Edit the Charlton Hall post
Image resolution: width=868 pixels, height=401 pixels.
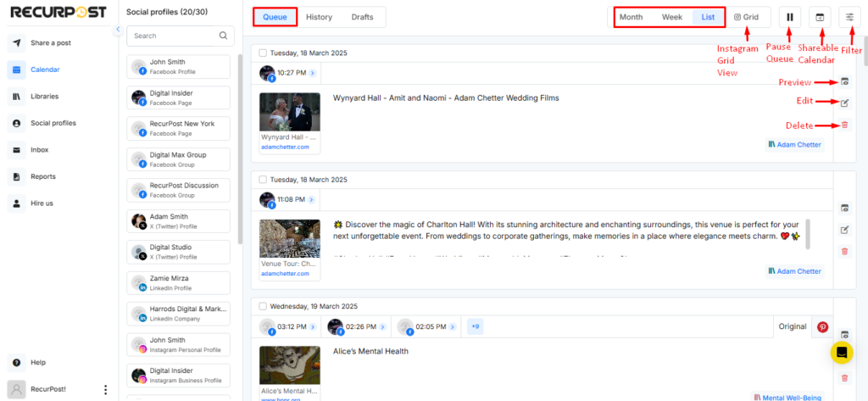click(x=845, y=230)
